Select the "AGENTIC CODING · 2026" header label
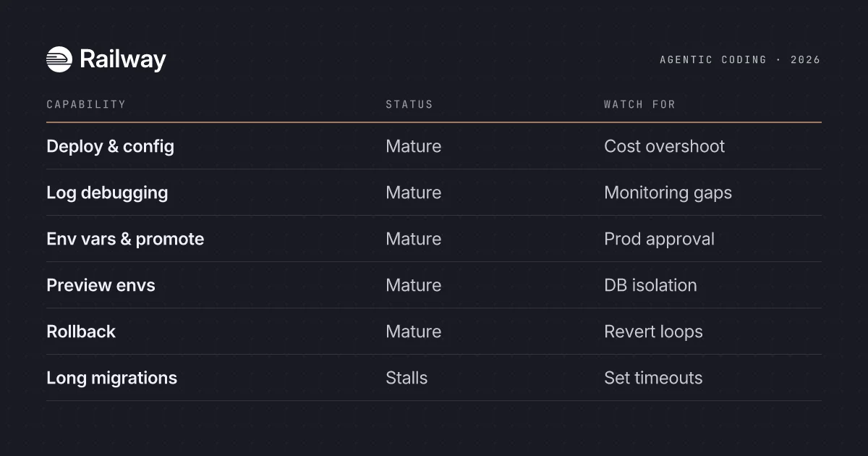 click(x=740, y=60)
